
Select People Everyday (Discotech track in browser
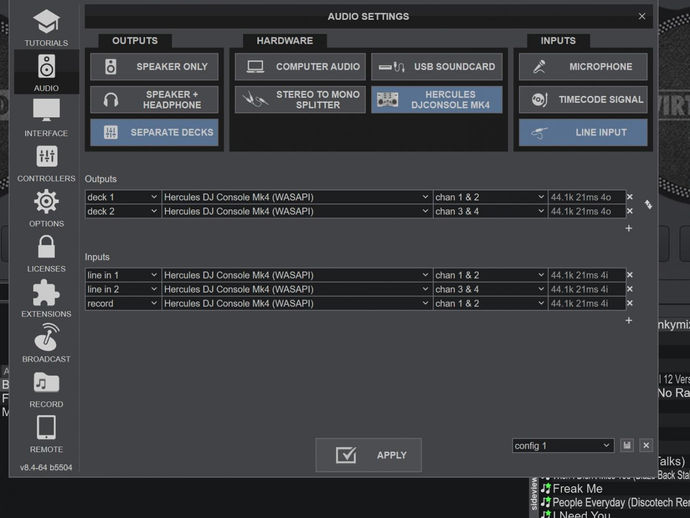coord(616,503)
